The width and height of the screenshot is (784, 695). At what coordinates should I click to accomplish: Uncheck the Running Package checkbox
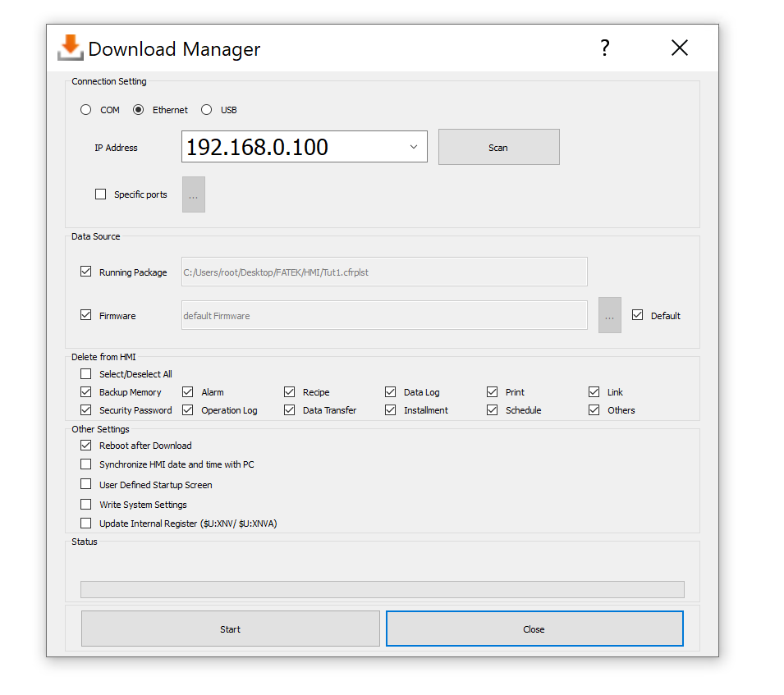pyautogui.click(x=86, y=272)
